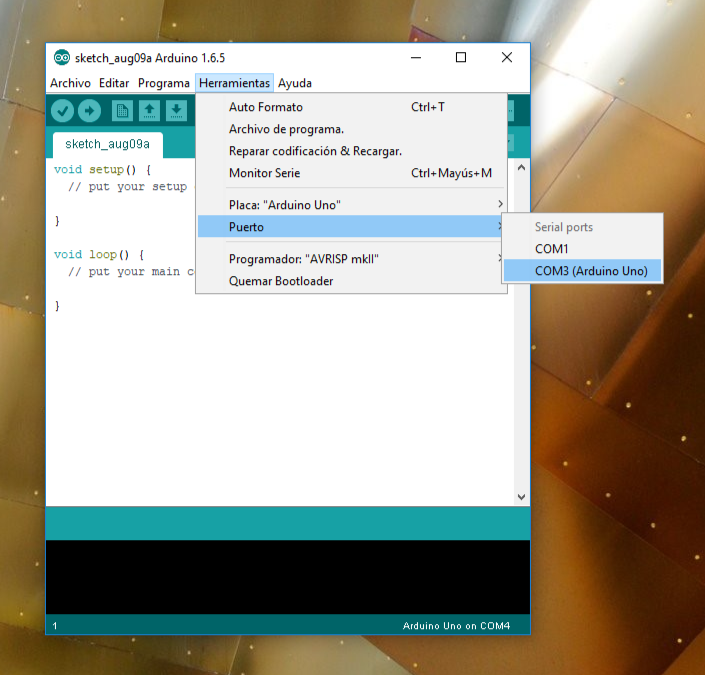Select Auto Formato menu entry

click(352, 107)
